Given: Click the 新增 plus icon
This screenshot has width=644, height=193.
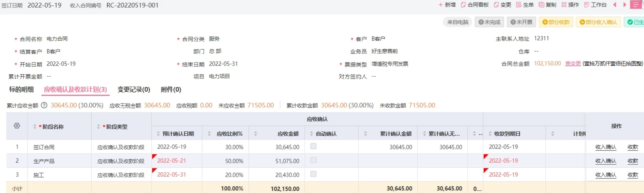Looking at the screenshot, I should (441, 5).
